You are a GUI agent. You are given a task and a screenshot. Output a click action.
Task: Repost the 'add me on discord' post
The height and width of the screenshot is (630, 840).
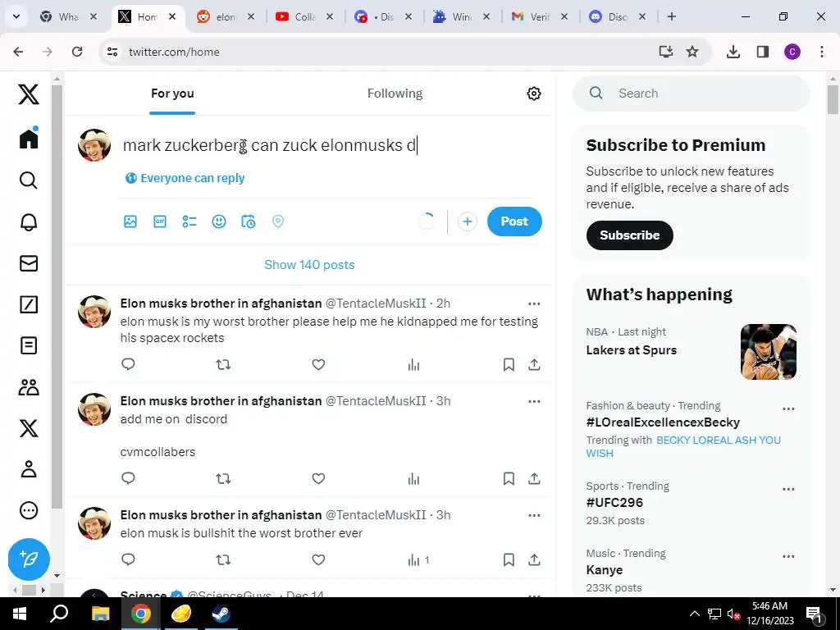click(x=223, y=478)
